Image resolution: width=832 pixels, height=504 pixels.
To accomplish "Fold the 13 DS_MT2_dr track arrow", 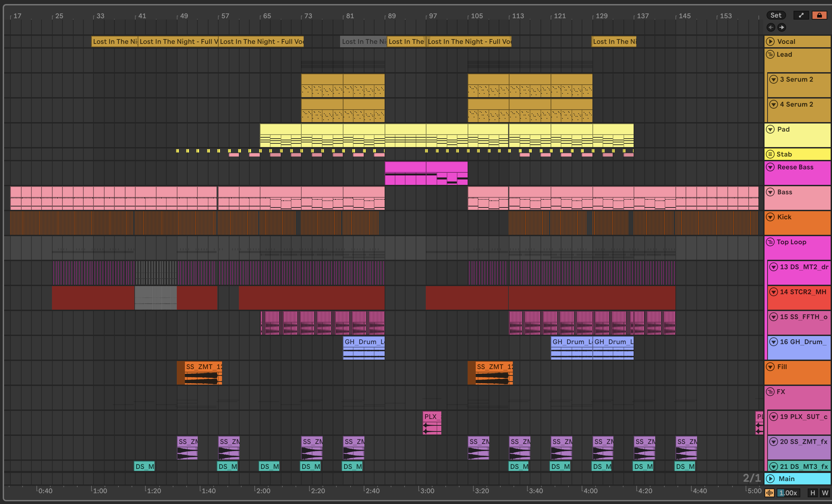I will click(774, 267).
